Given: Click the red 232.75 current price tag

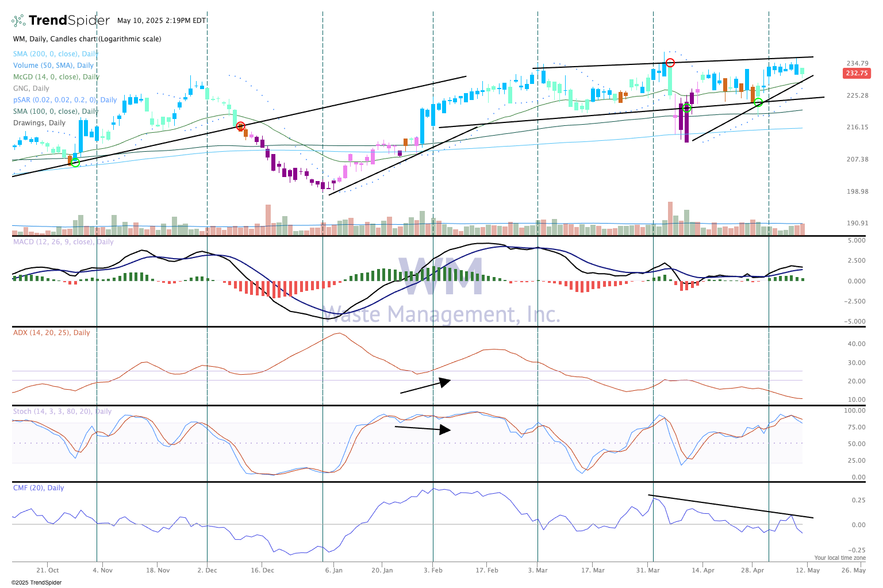Looking at the screenshot, I should pos(856,74).
